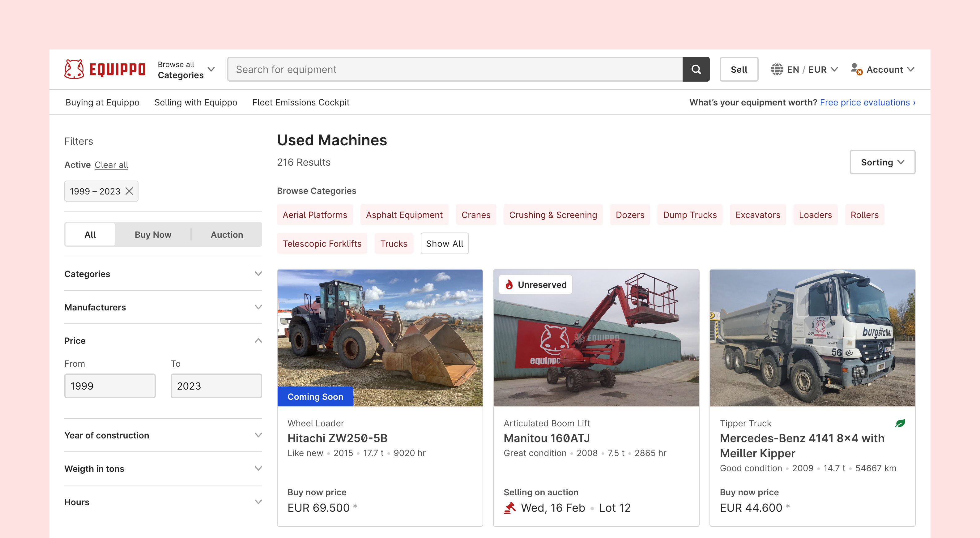Viewport: 980px width, 538px height.
Task: Switch to Auction listings
Action: (x=227, y=234)
